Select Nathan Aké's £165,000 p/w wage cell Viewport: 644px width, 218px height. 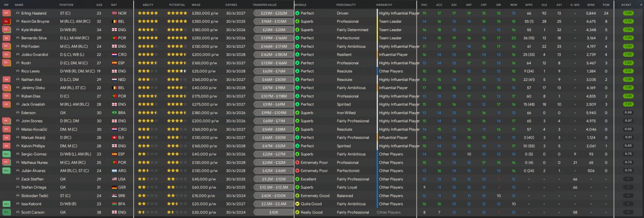(203, 79)
